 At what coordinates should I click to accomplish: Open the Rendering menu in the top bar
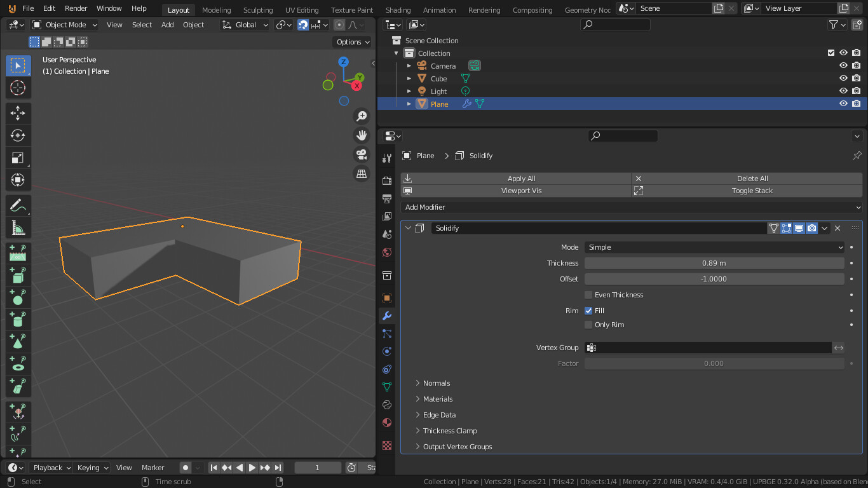[x=484, y=10]
